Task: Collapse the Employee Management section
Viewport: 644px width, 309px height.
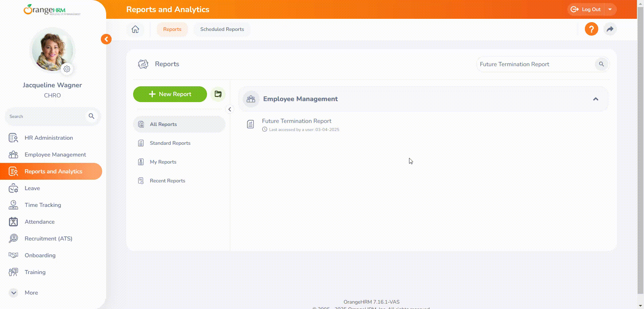Action: 595,99
